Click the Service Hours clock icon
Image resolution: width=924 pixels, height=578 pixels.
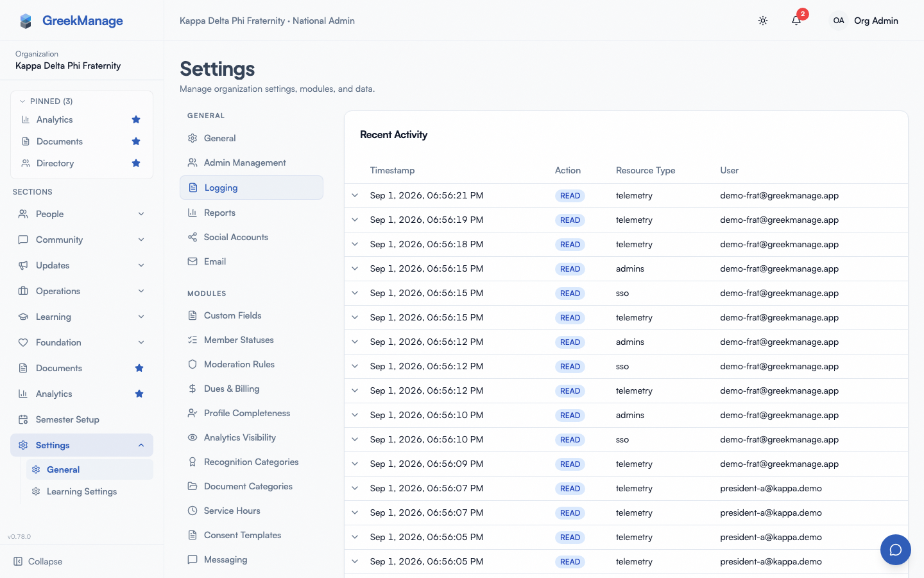[x=193, y=511]
